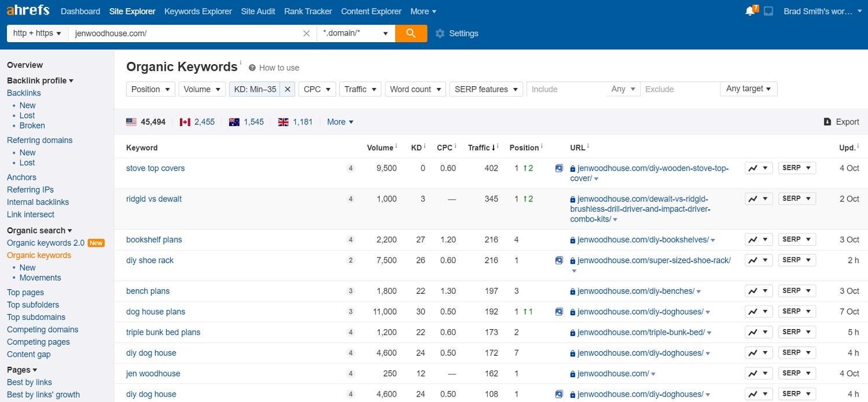
Task: Open the Volume filter dropdown
Action: tap(202, 89)
